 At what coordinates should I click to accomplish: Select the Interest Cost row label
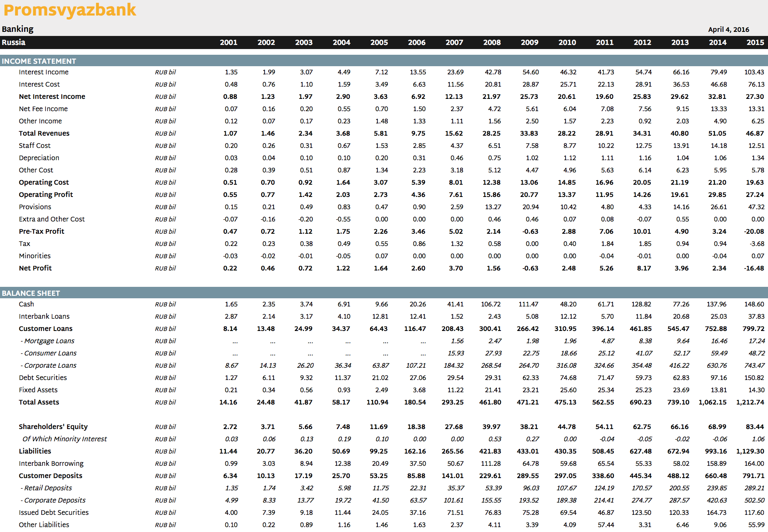[39, 85]
